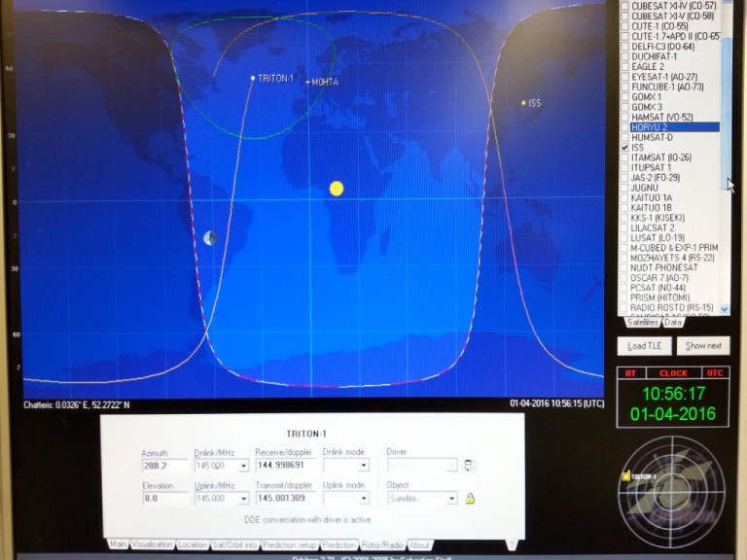
Task: Open the help question mark tab
Action: click(x=512, y=545)
